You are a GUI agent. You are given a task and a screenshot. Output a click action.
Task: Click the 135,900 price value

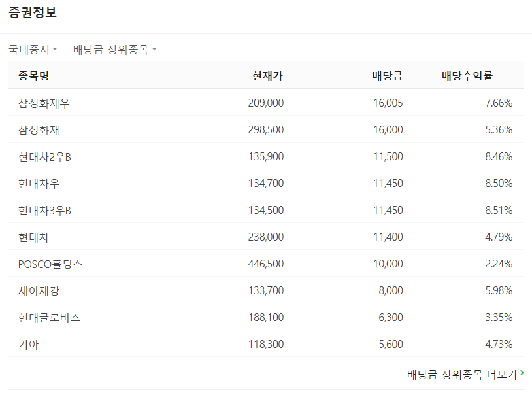coord(265,156)
